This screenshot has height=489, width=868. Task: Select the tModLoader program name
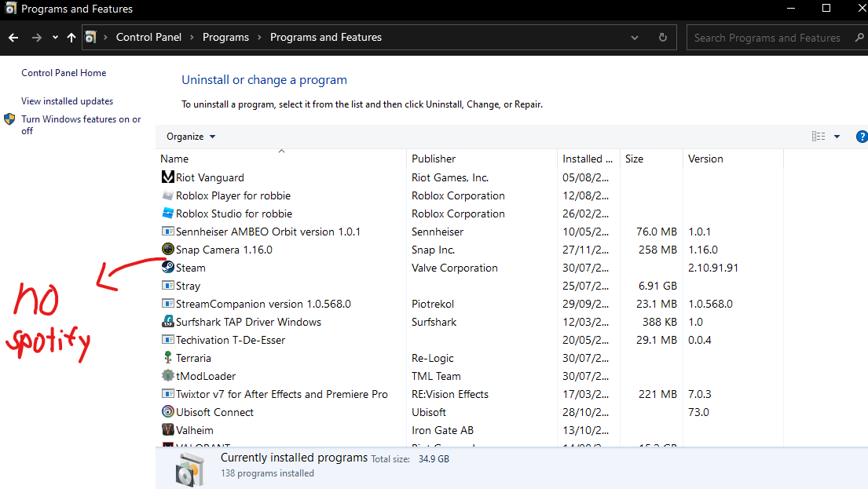click(x=205, y=376)
